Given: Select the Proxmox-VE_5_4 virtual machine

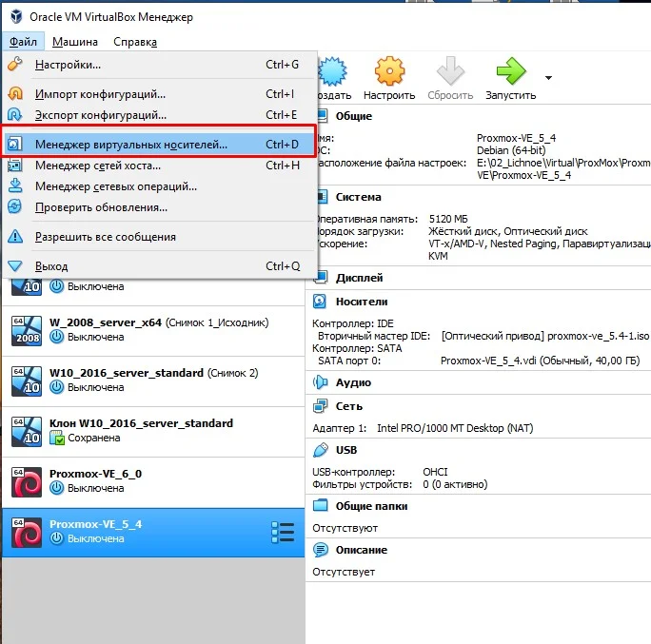Looking at the screenshot, I should click(x=153, y=533).
